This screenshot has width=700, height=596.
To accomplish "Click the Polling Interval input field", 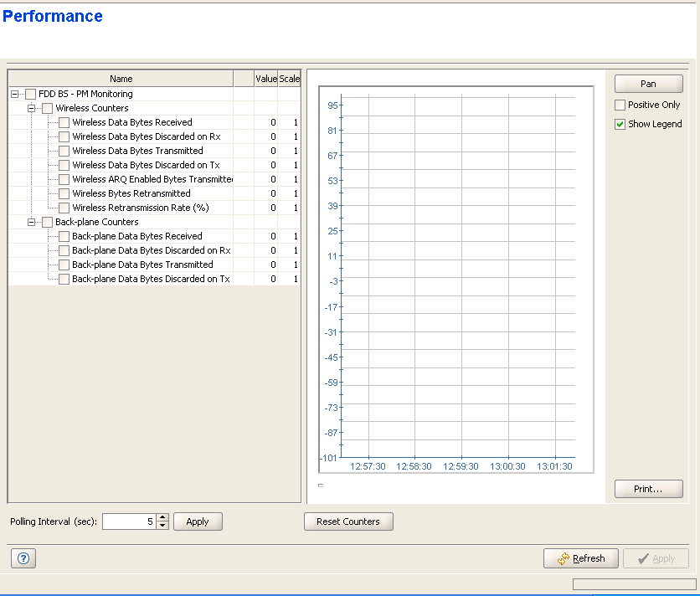I will click(128, 521).
